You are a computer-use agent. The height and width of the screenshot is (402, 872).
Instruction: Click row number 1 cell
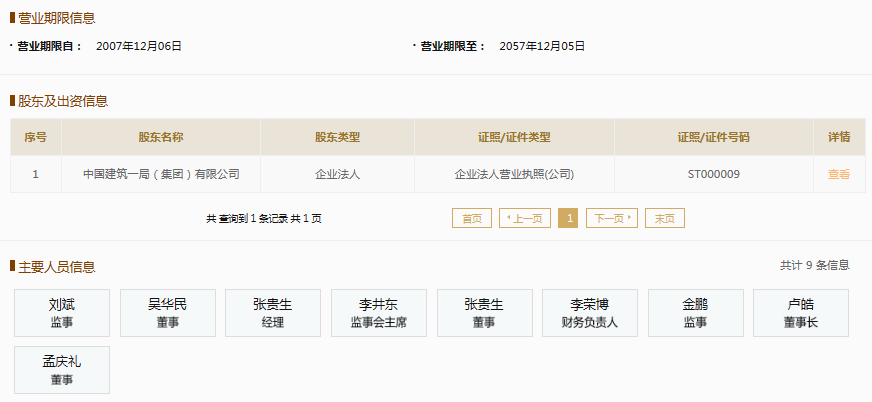pyautogui.click(x=36, y=174)
